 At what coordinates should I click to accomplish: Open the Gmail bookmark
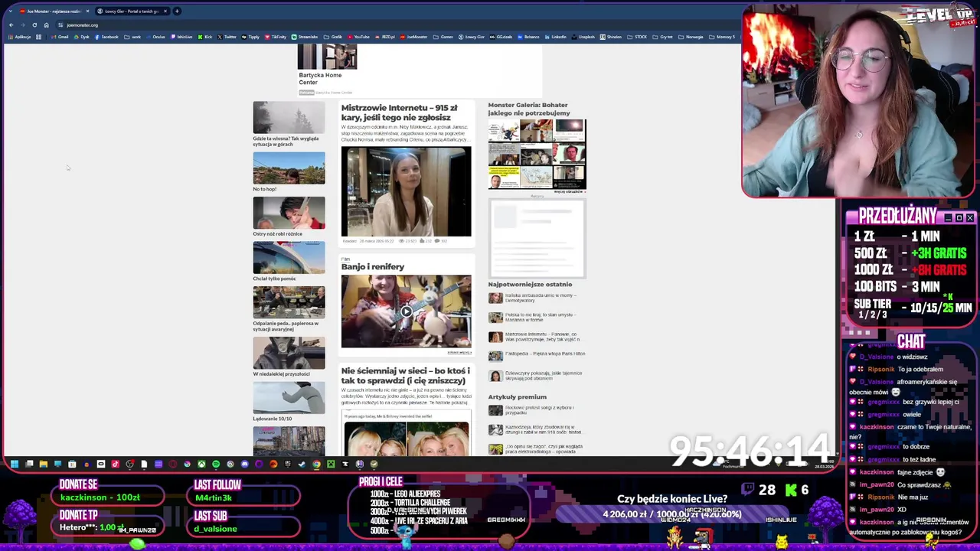tap(60, 37)
